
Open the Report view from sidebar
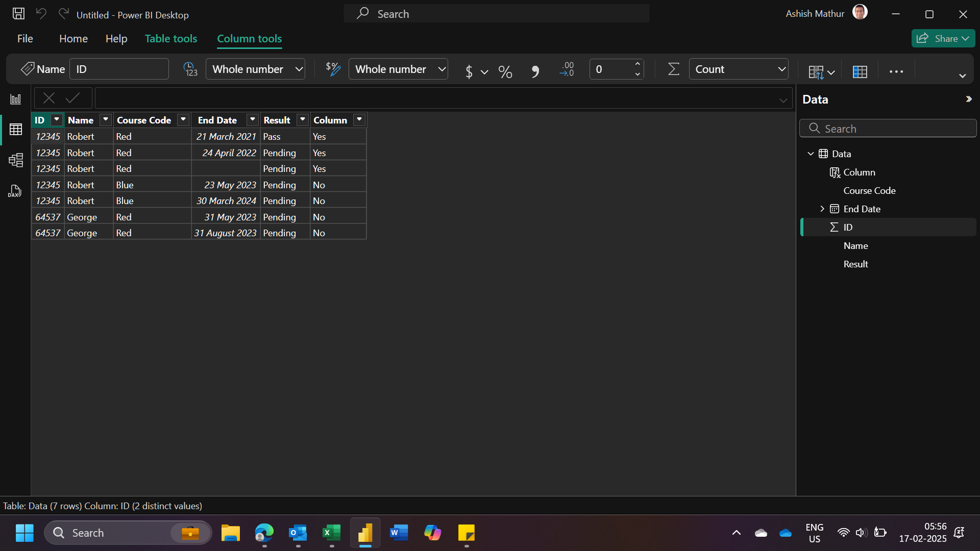pos(16,99)
